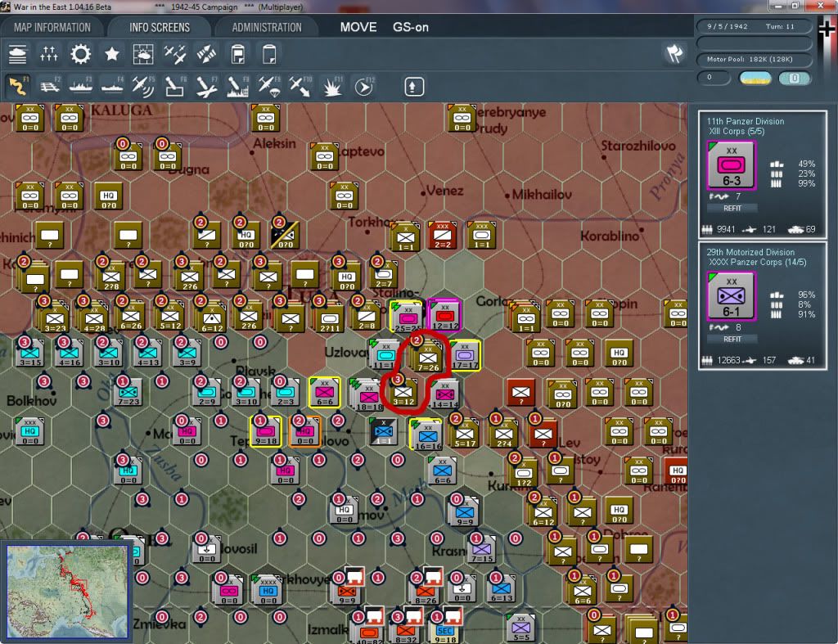Select Rail move mode F2
This screenshot has width=838, height=644.
[50, 86]
